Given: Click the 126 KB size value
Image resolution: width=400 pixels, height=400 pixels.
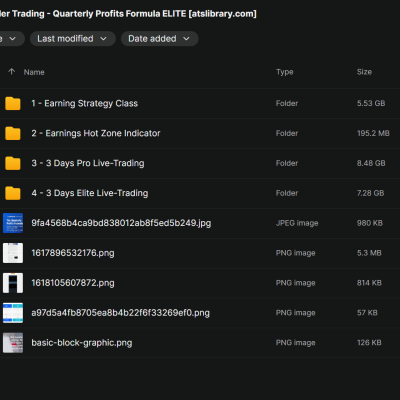Looking at the screenshot, I should tap(369, 343).
